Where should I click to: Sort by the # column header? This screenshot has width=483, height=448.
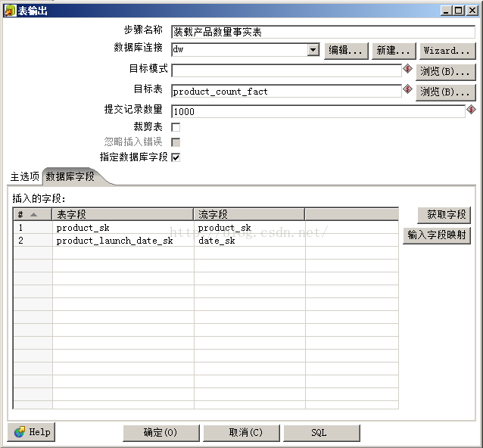(x=33, y=214)
